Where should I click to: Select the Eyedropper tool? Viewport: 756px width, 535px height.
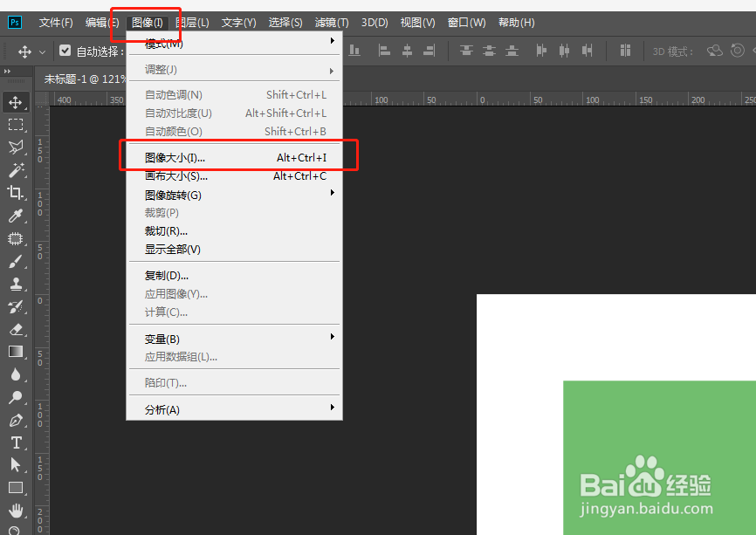(x=16, y=216)
